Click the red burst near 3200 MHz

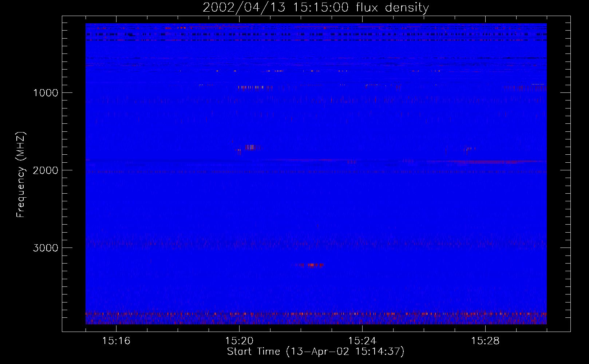point(308,265)
